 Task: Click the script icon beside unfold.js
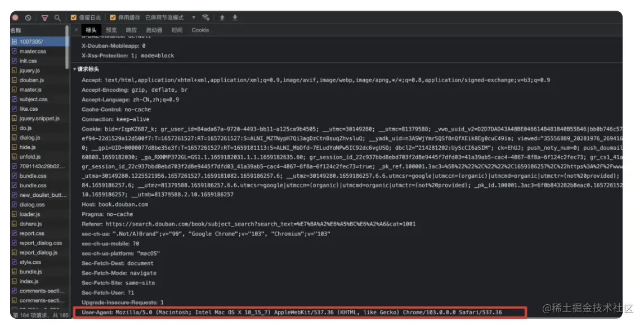[15, 157]
